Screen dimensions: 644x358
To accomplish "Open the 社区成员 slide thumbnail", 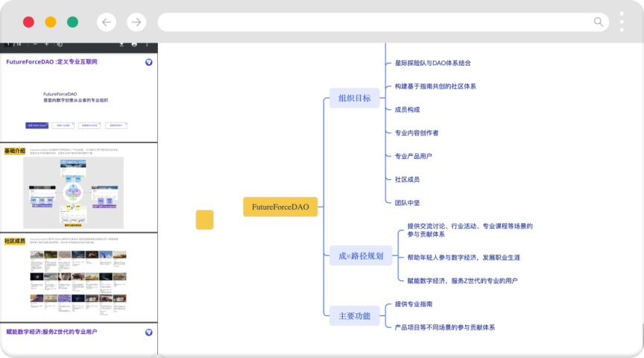I will [78, 278].
